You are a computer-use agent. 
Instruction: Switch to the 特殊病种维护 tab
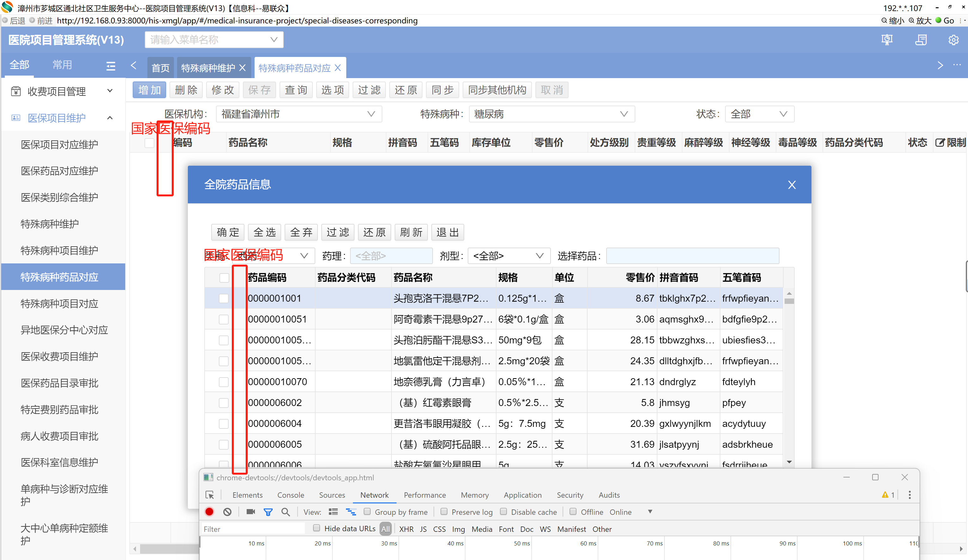point(208,68)
